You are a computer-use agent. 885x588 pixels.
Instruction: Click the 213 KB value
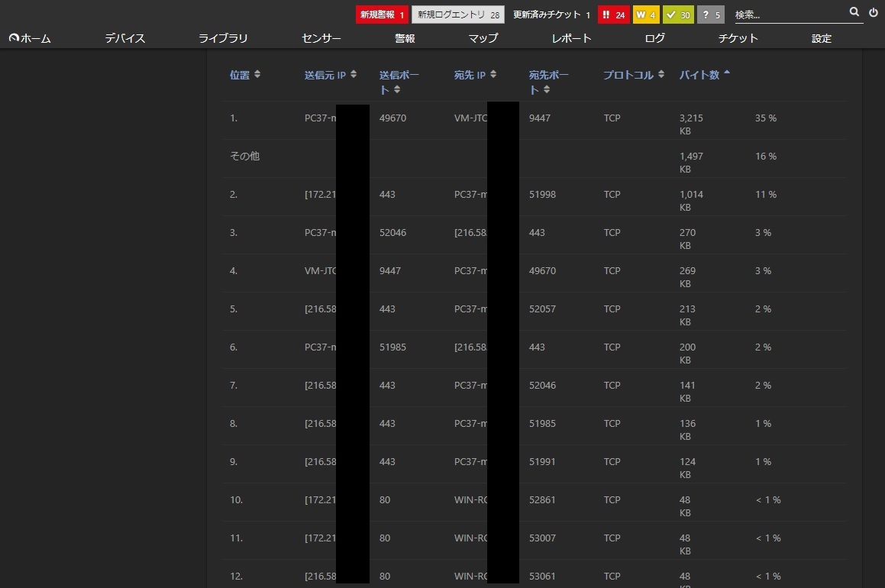[x=687, y=315]
